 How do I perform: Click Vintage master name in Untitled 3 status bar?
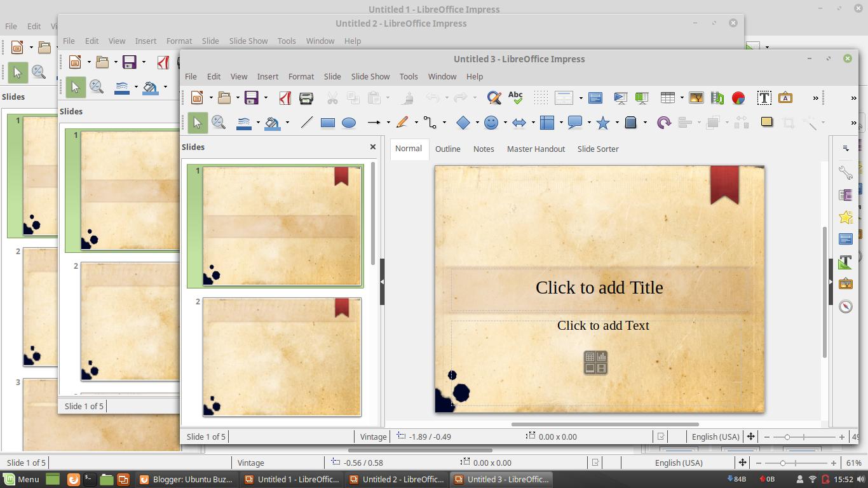373,437
